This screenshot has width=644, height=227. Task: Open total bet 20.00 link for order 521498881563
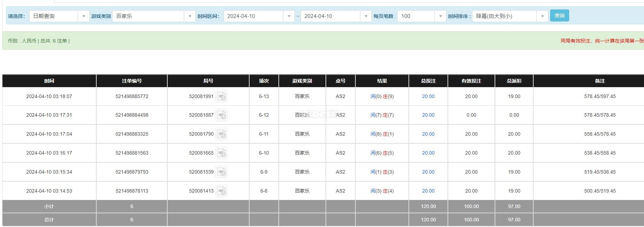click(x=428, y=153)
